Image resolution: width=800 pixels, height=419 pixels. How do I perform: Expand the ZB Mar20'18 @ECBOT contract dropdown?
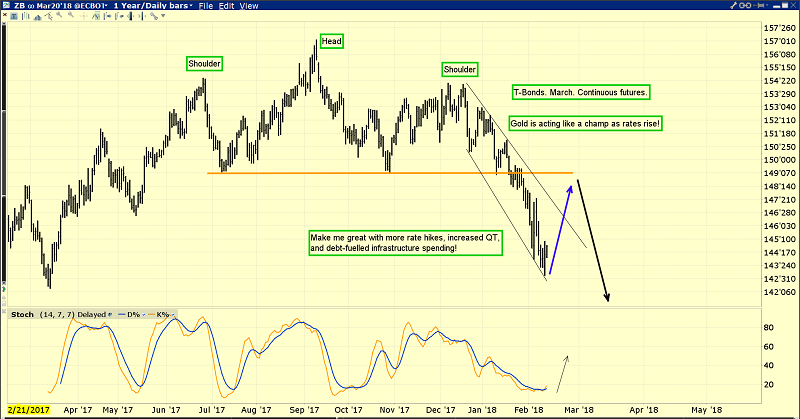[x=59, y=6]
